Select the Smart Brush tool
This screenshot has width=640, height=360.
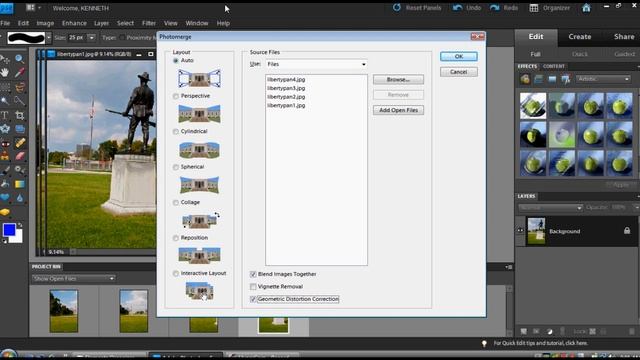coord(20,170)
